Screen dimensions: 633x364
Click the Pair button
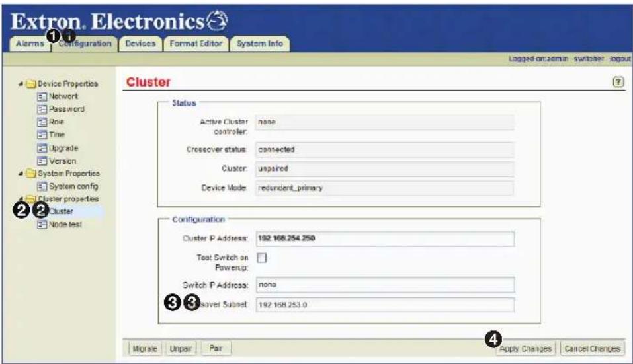coord(216,348)
